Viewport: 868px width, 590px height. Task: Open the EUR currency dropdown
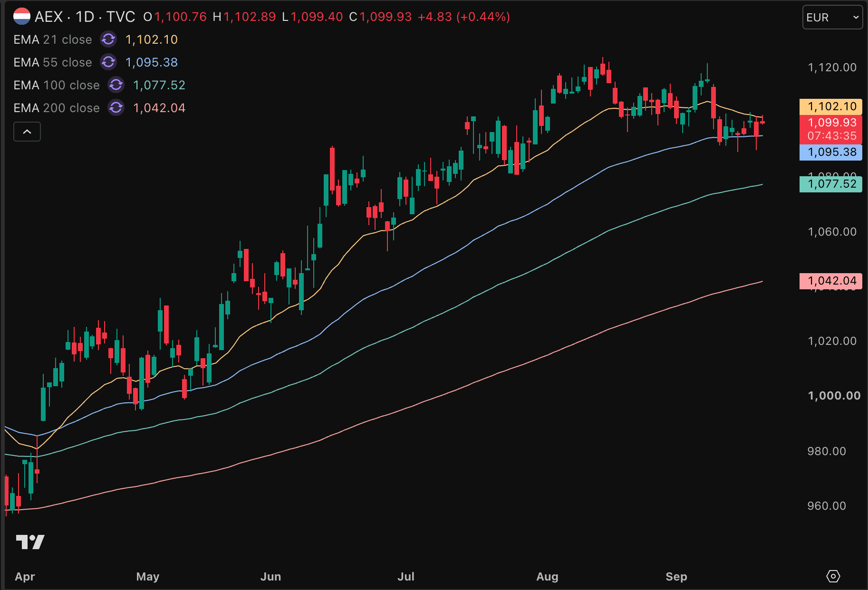[832, 18]
